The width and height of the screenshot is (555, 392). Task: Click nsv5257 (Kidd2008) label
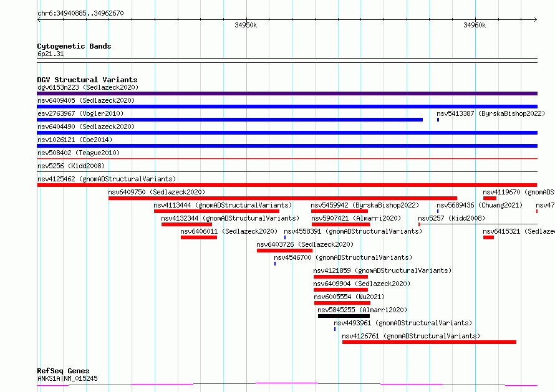click(451, 218)
